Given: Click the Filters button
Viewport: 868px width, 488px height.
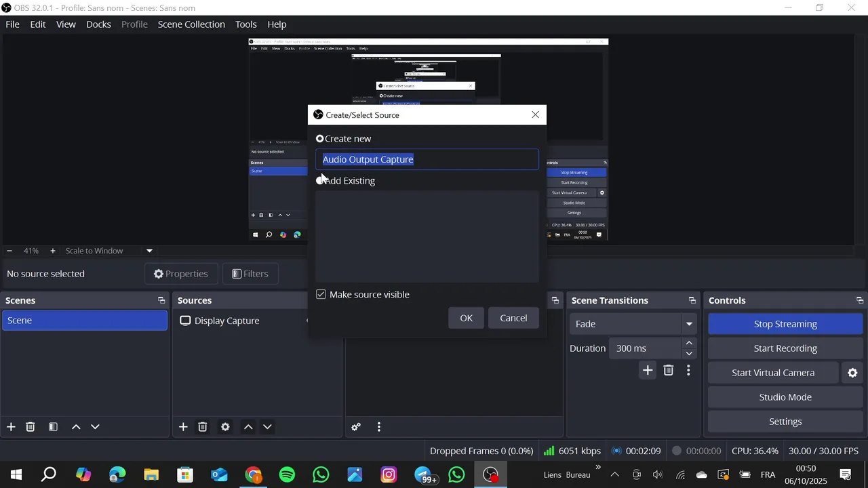Looking at the screenshot, I should coord(250,274).
